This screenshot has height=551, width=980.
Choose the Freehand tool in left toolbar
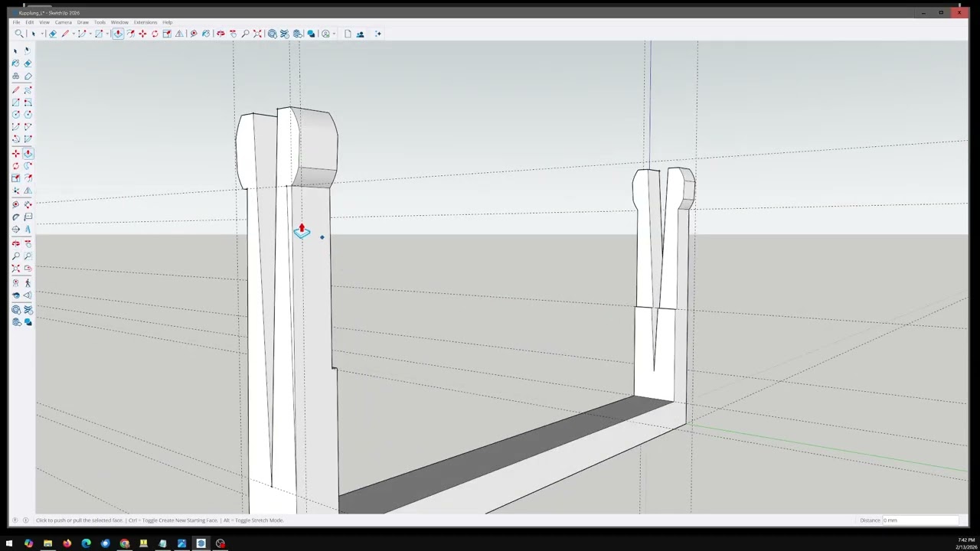[28, 90]
